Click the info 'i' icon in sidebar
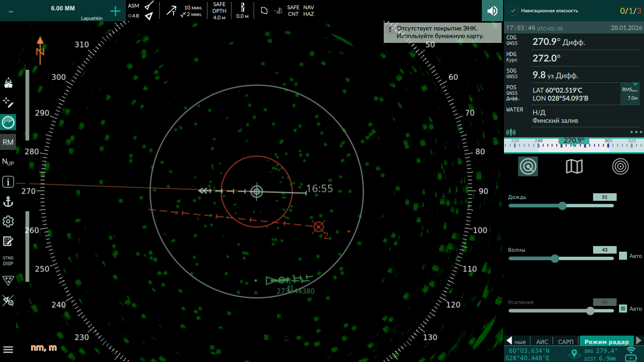This screenshot has height=362, width=644. click(x=8, y=181)
